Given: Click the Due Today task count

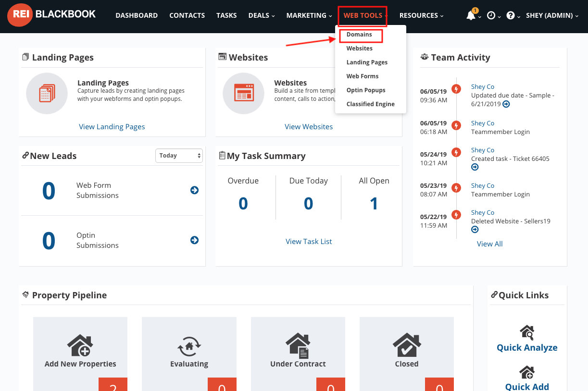Looking at the screenshot, I should (309, 204).
